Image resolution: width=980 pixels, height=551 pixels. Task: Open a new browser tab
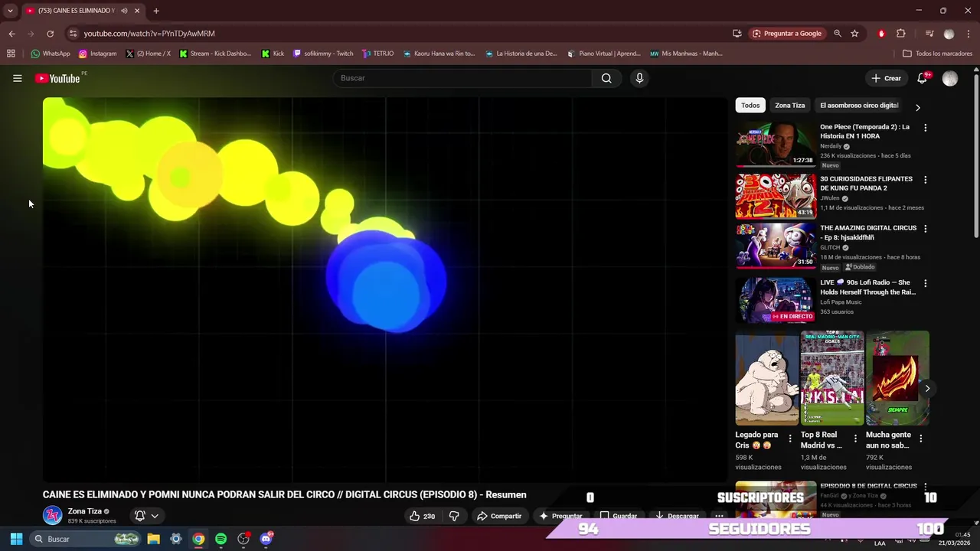pyautogui.click(x=156, y=11)
